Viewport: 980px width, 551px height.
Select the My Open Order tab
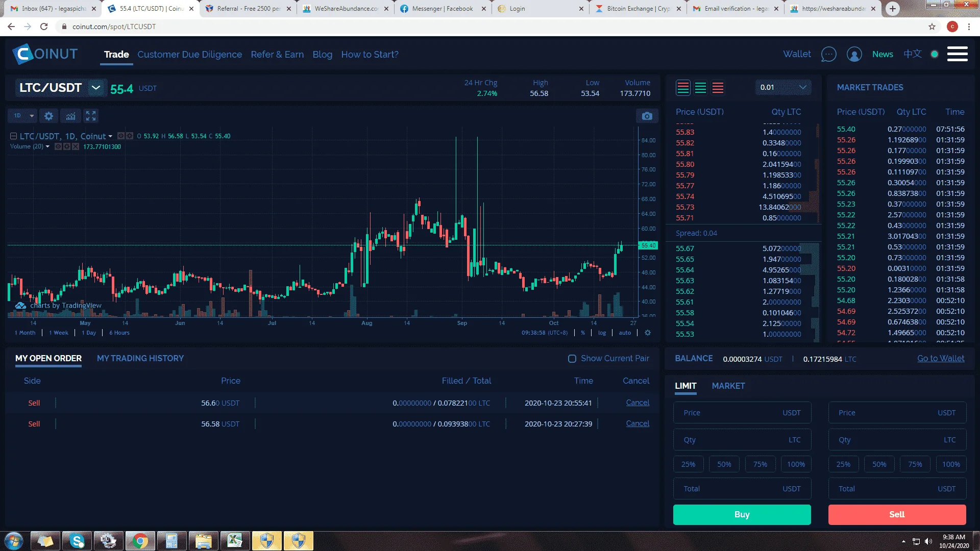click(48, 358)
